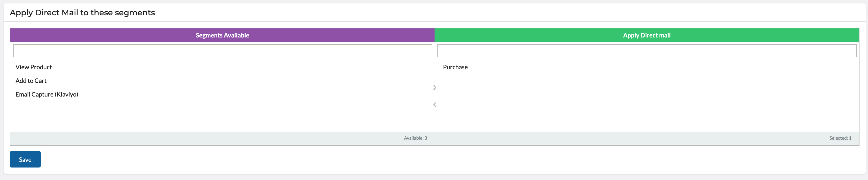This screenshot has height=180, width=868.
Task: Click the Segments Available header
Action: [222, 35]
